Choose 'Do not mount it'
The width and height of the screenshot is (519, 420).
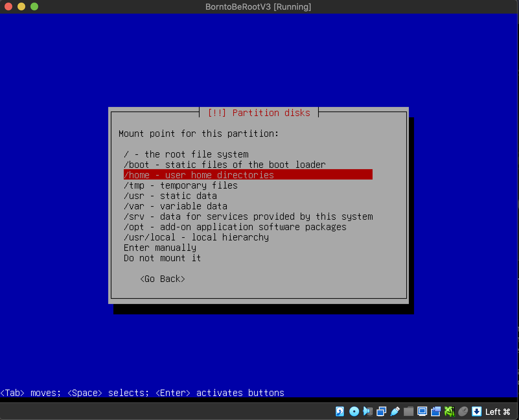tap(248, 258)
